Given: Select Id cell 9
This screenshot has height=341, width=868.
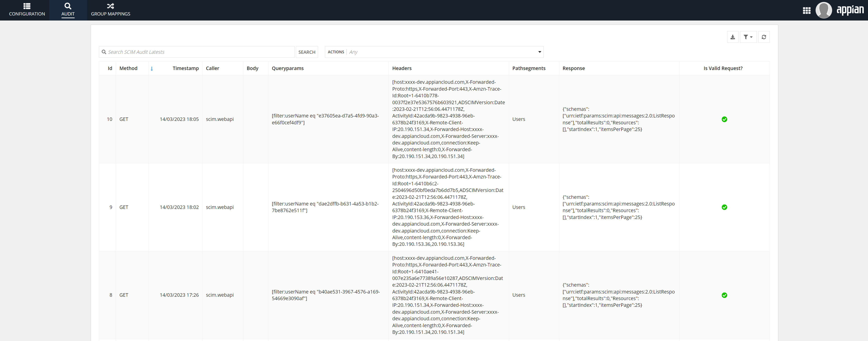Looking at the screenshot, I should tap(111, 207).
